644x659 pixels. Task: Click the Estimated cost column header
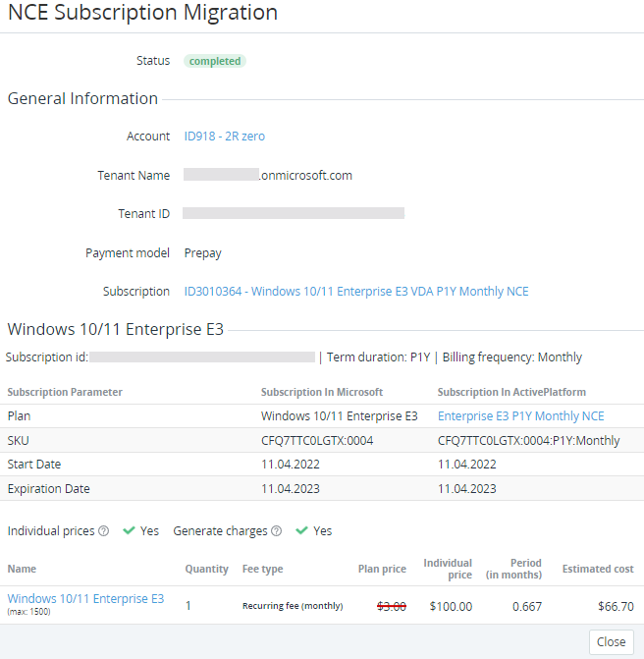point(598,569)
